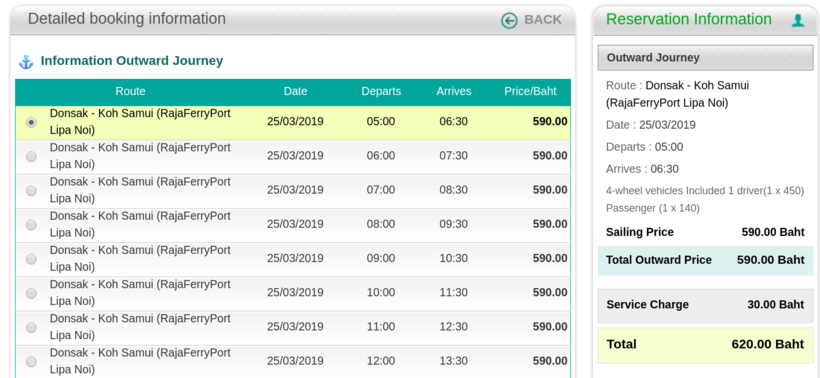The width and height of the screenshot is (820, 378).
Task: Click the Arrives column header
Action: 454,91
